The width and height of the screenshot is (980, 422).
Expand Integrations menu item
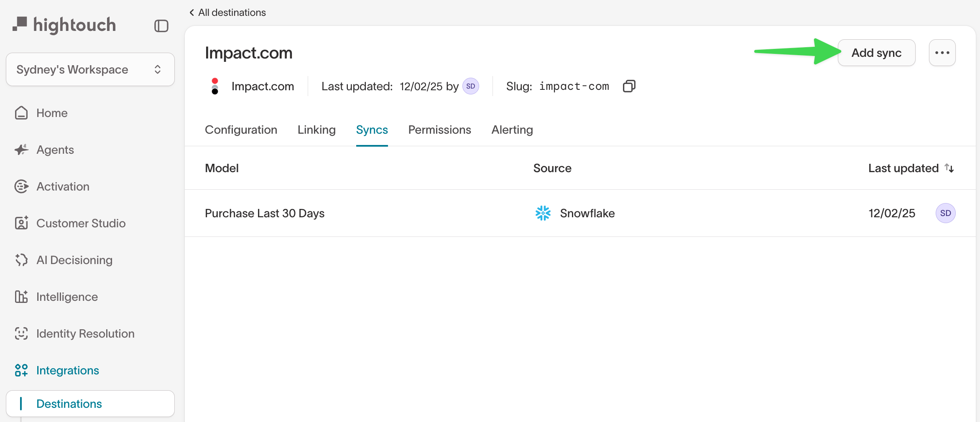coord(68,370)
